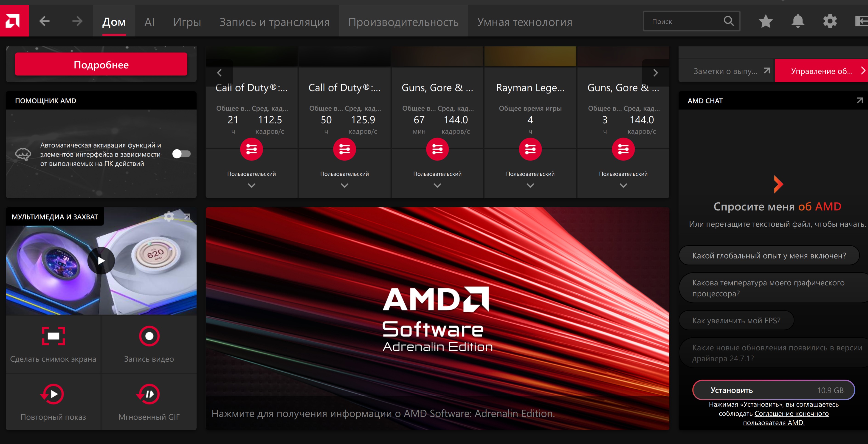Click the magnifying glass search icon
The width and height of the screenshot is (868, 444).
(x=728, y=21)
